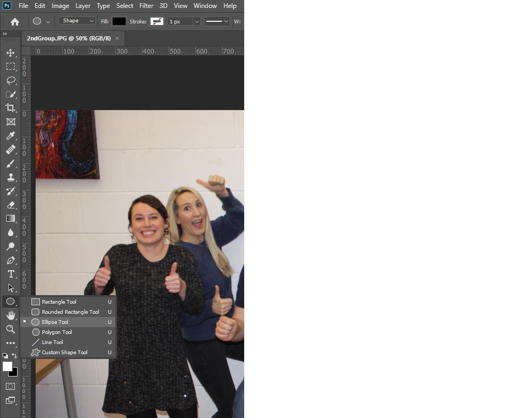
Task: Activate the Pen tool
Action: (11, 260)
